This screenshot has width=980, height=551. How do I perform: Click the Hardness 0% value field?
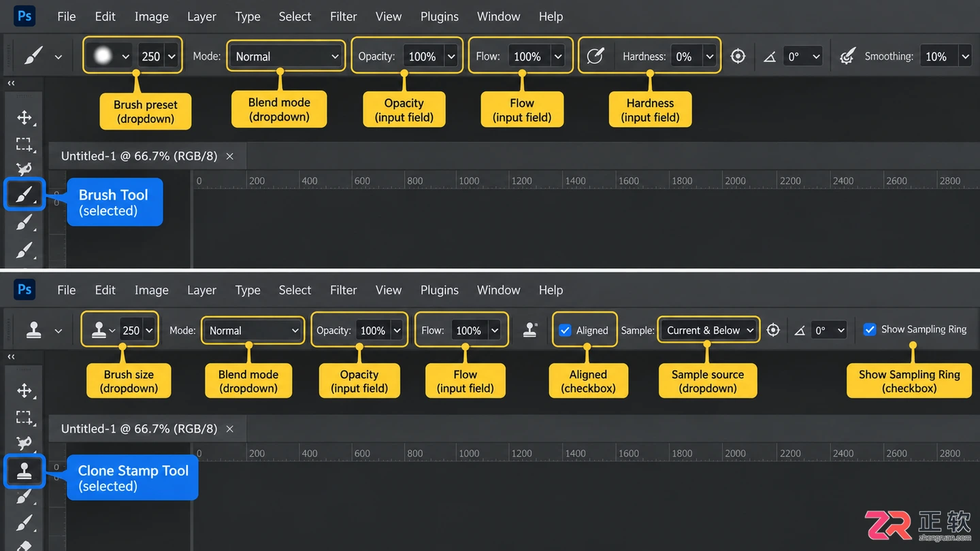pos(686,56)
